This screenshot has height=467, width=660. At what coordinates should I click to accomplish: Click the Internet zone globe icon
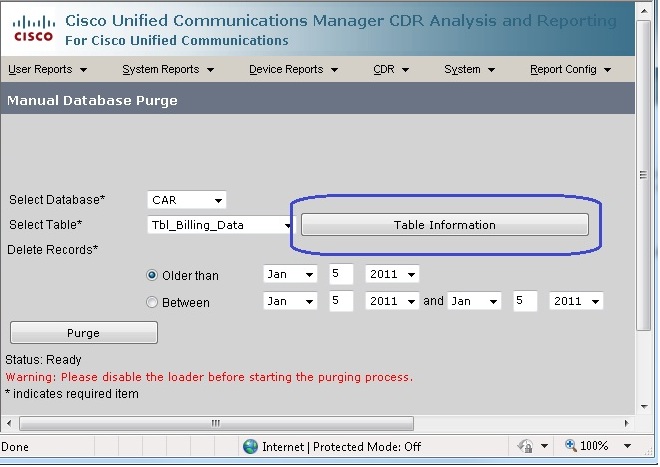tap(250, 446)
